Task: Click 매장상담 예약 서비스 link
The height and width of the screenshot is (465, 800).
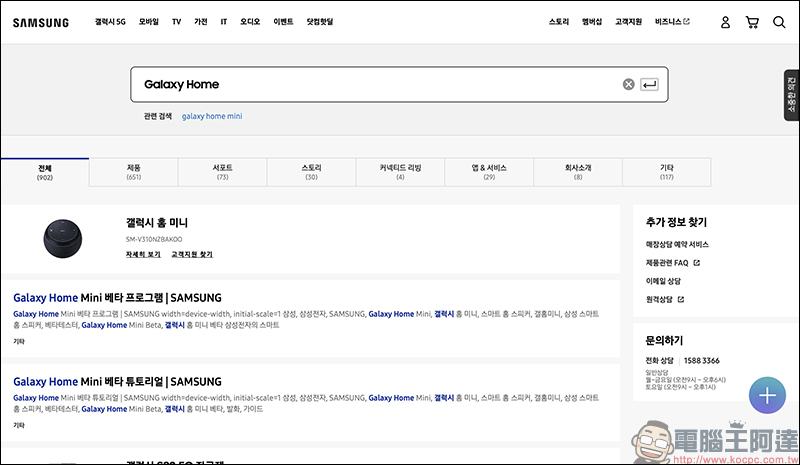Action: click(x=677, y=244)
